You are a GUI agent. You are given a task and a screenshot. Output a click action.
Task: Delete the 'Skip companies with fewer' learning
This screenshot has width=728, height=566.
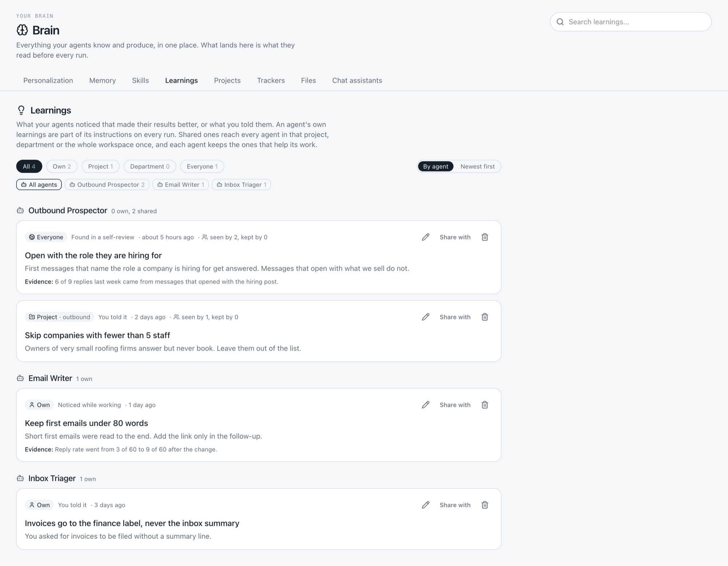(x=484, y=317)
